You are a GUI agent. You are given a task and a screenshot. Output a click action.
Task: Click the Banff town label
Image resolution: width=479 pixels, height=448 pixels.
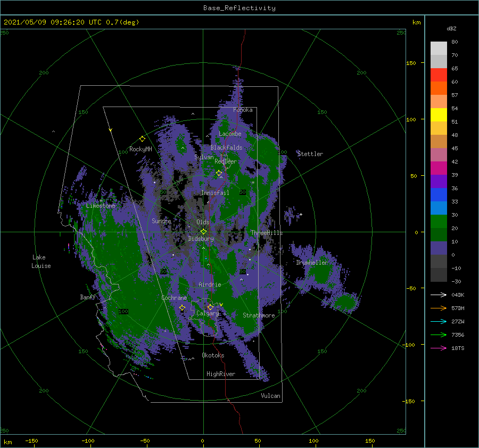click(x=88, y=297)
